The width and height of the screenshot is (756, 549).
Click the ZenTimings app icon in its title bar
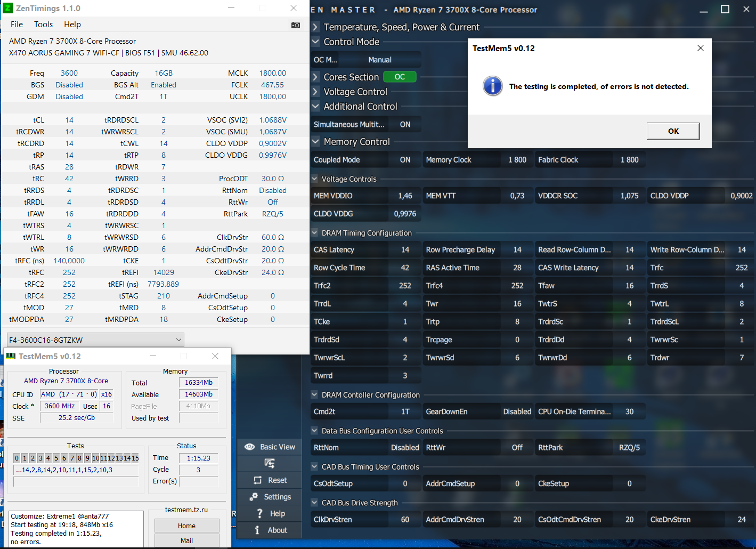[8, 8]
